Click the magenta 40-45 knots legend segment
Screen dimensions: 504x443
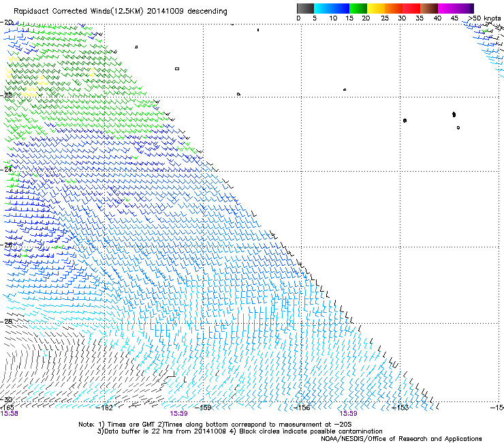click(447, 8)
